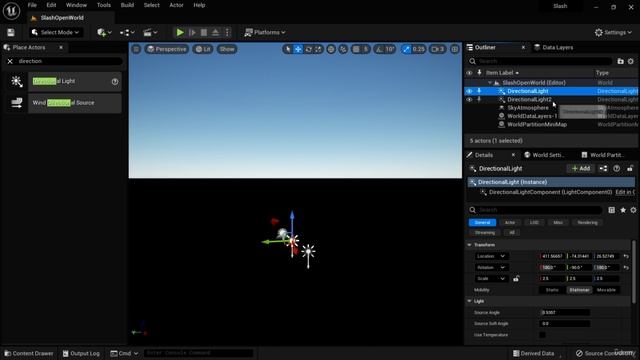The width and height of the screenshot is (640, 360).
Task: Open rotation snap value 10°
Action: pyautogui.click(x=390, y=49)
